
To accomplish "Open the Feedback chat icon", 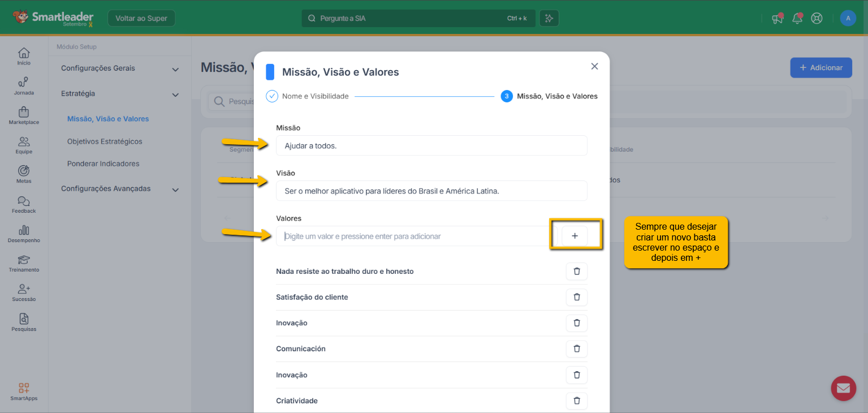I will [x=24, y=204].
